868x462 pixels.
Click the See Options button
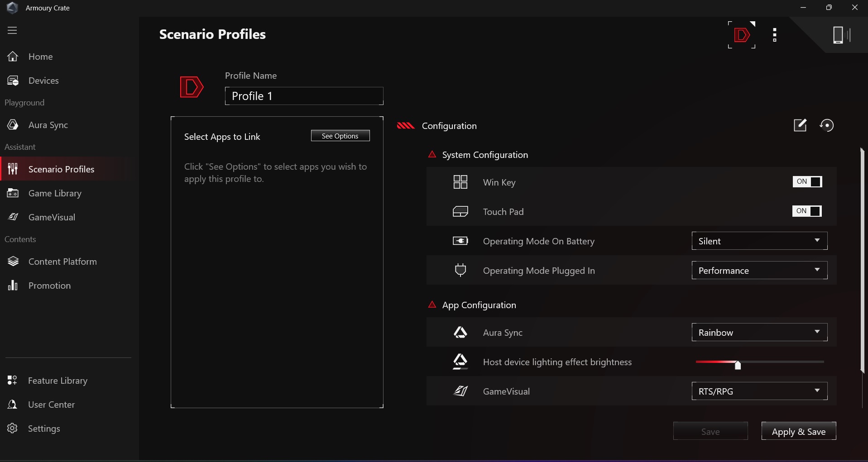tap(340, 136)
